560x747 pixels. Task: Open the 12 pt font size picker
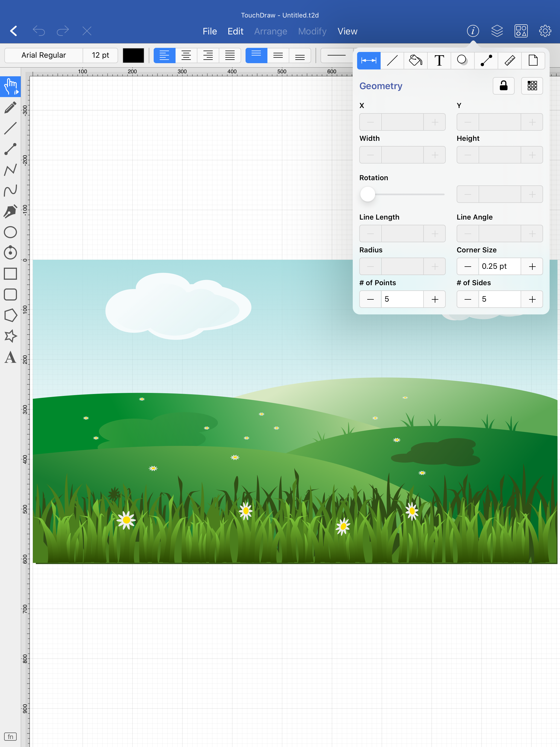pos(100,56)
